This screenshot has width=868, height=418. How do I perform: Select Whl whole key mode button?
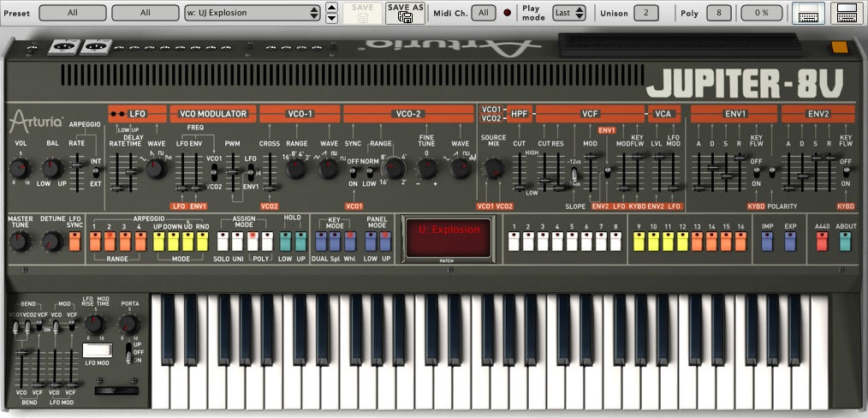350,242
